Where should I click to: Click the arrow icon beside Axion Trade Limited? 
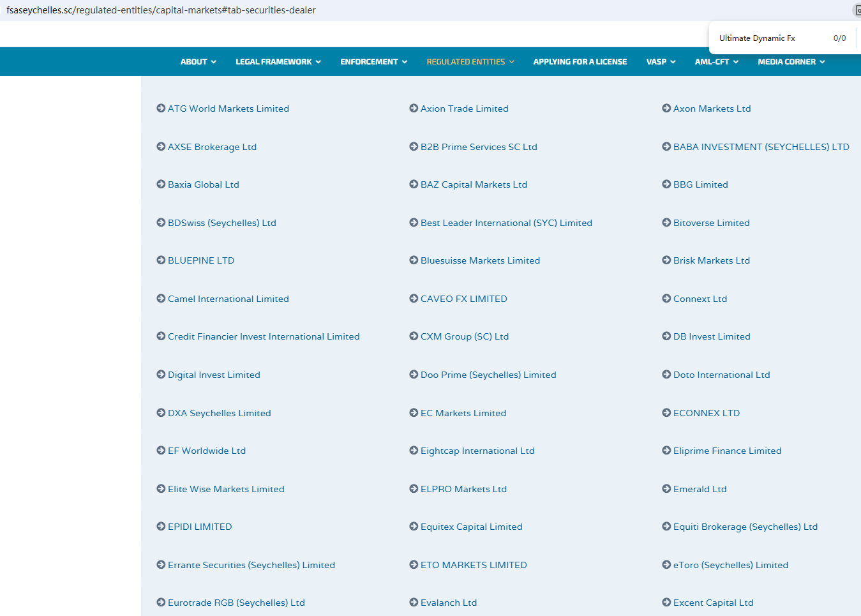414,109
